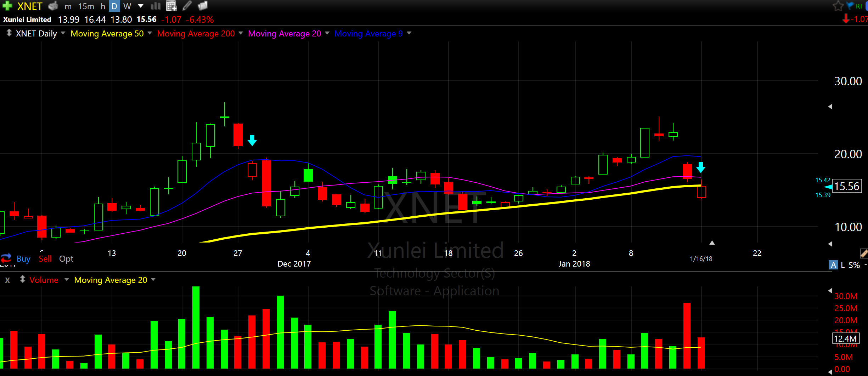Viewport: 868px width, 376px height.
Task: Click the Xunlei Limited company name
Action: [27, 19]
